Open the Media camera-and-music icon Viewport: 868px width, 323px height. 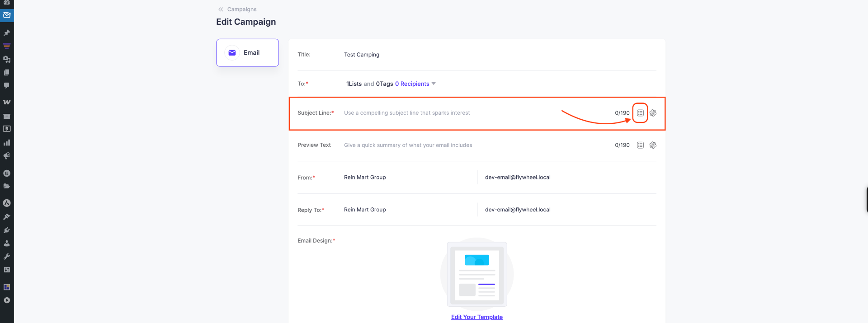pyautogui.click(x=7, y=59)
